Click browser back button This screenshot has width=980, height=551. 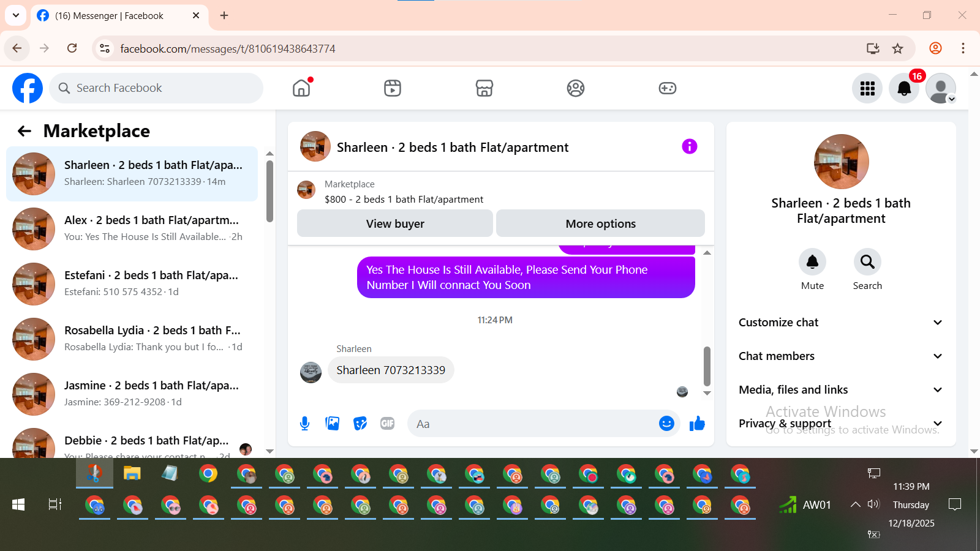point(17,48)
